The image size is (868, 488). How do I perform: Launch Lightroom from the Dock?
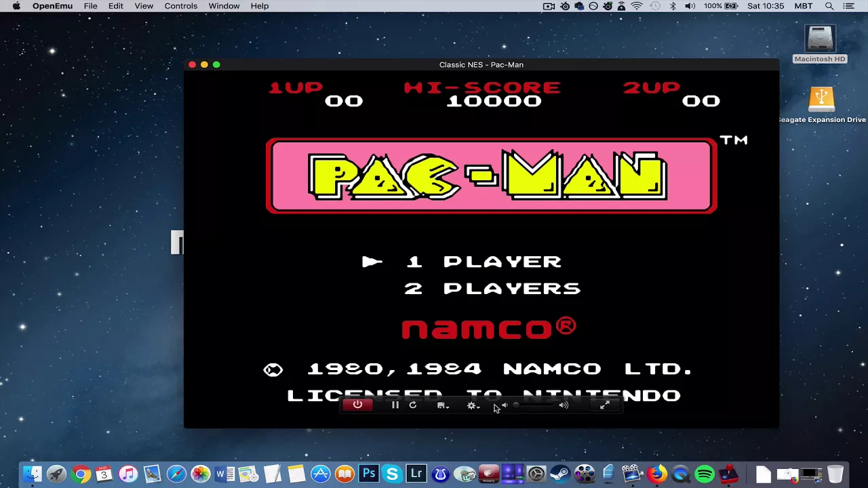416,474
